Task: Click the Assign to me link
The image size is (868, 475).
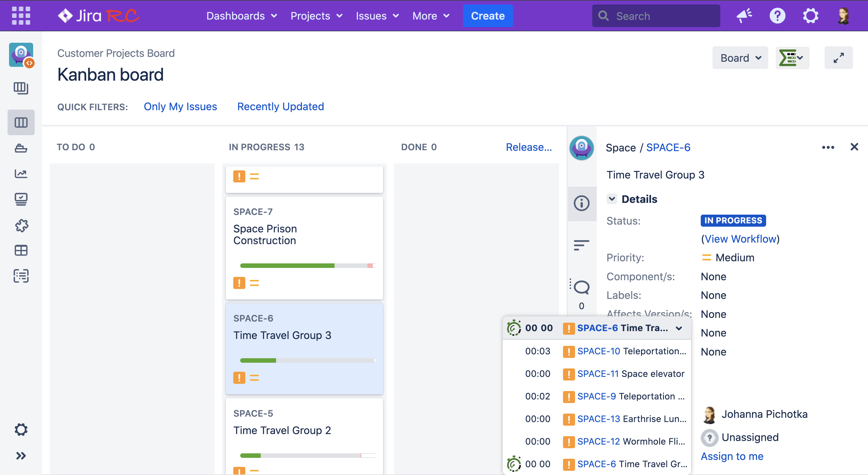Action: click(x=732, y=456)
